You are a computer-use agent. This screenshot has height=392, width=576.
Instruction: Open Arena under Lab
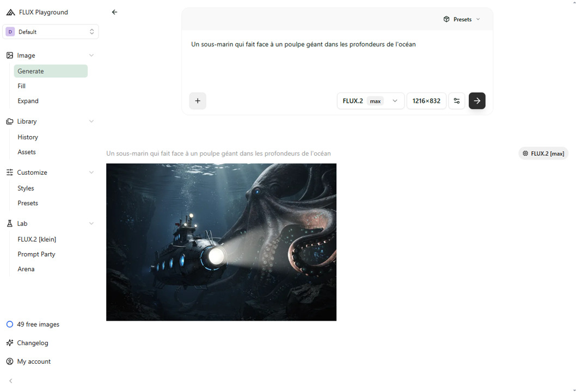click(x=26, y=269)
